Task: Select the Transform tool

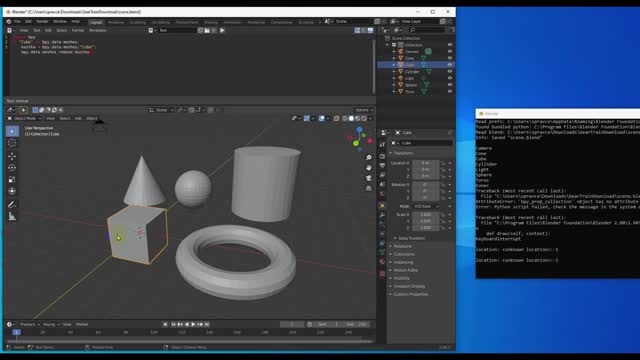Action: click(x=12, y=191)
